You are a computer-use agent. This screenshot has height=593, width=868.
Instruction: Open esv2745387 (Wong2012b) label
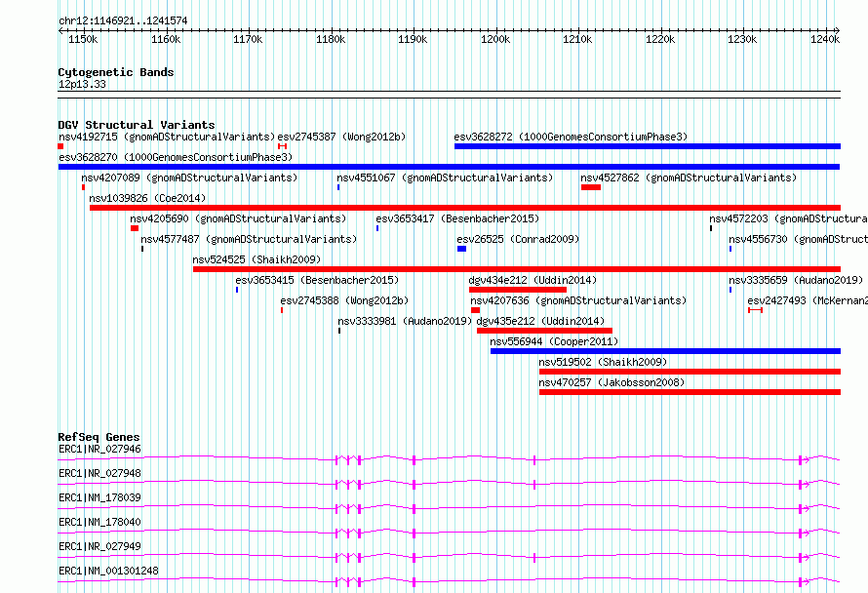tap(341, 137)
